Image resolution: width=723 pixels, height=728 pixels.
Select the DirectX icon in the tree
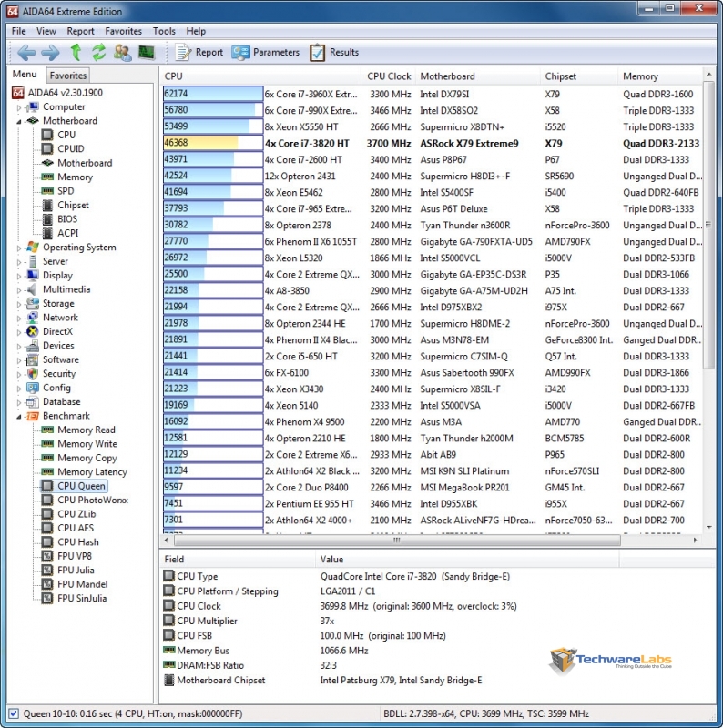click(33, 331)
